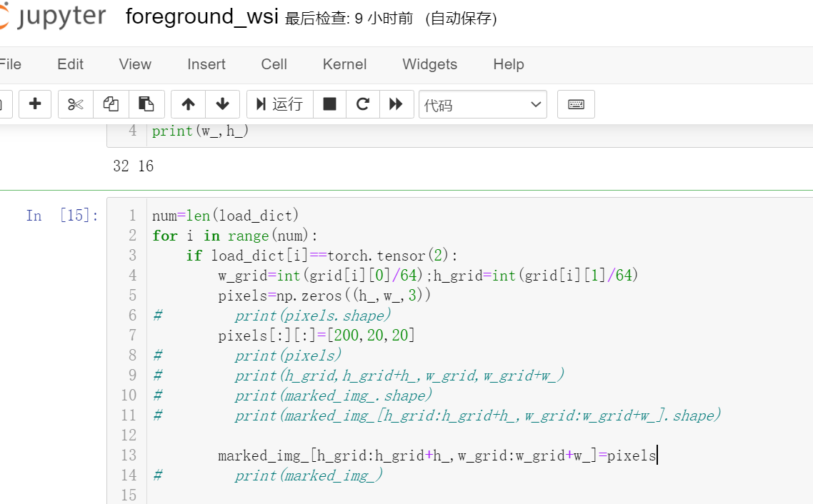The width and height of the screenshot is (813, 504).
Task: Restart kernel and run all with fast-forward icon
Action: [x=396, y=104]
